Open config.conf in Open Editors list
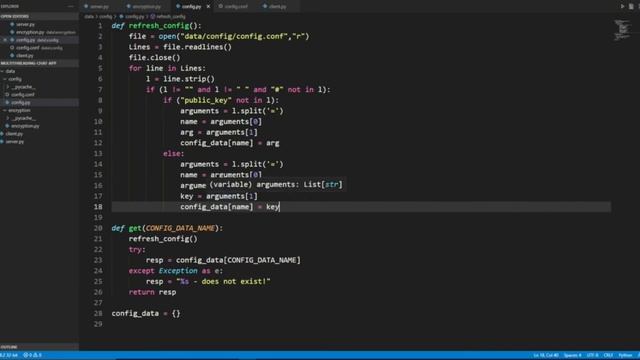 (39, 48)
